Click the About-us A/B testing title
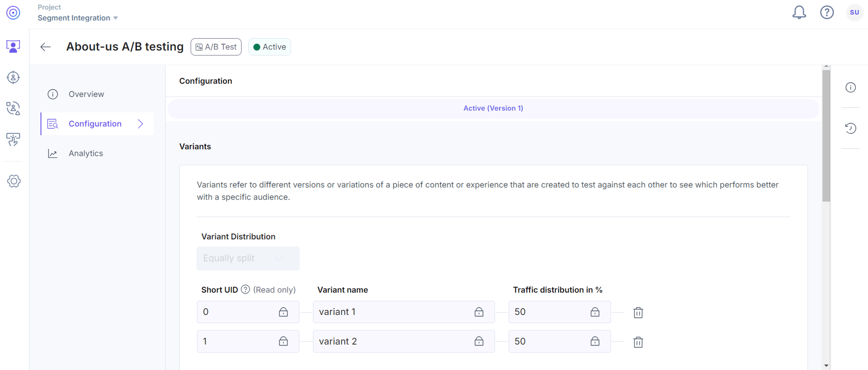The width and height of the screenshot is (868, 370). [125, 47]
